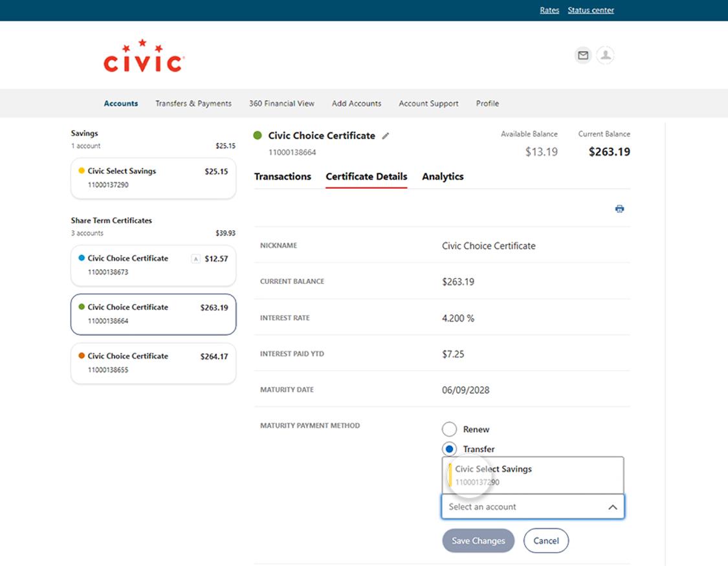This screenshot has width=728, height=566.
Task: Select the Renew maturity payment option
Action: [x=450, y=429]
